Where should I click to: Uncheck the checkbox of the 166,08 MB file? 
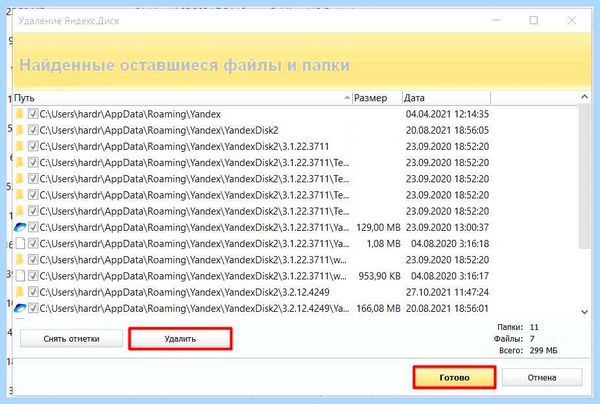pyautogui.click(x=33, y=308)
